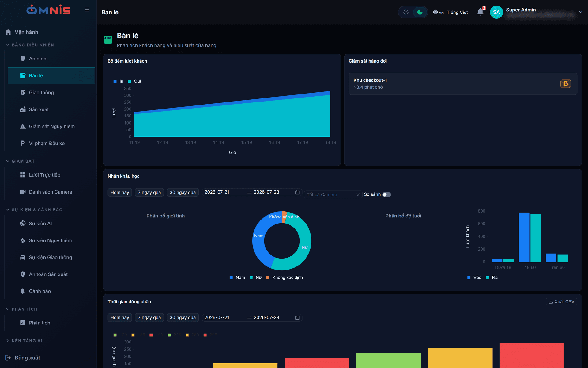Image resolution: width=588 pixels, height=368 pixels.
Task: Click the Vi phạm Đậu xe parking icon
Action: (23, 143)
